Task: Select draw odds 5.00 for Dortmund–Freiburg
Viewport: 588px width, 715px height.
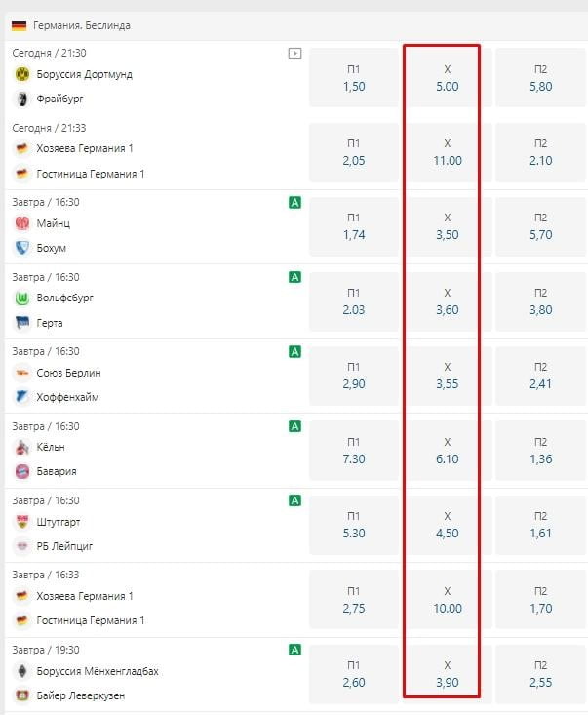Action: [447, 78]
